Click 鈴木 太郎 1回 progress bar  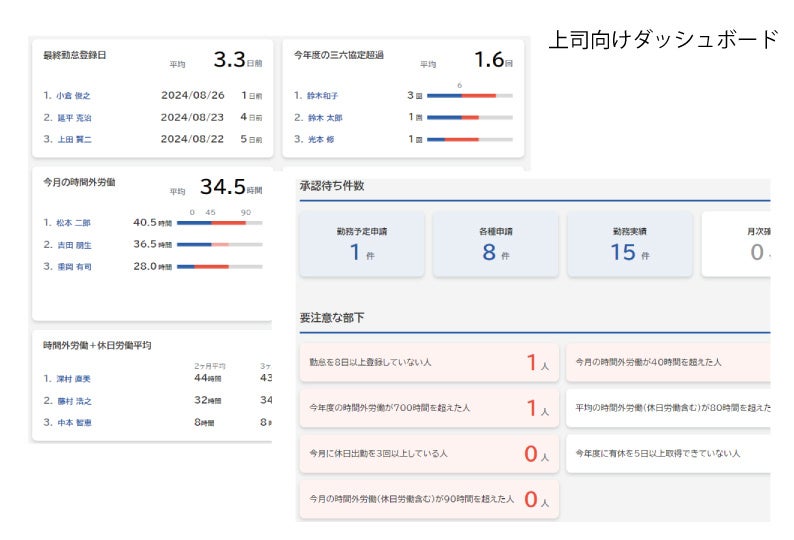point(470,118)
